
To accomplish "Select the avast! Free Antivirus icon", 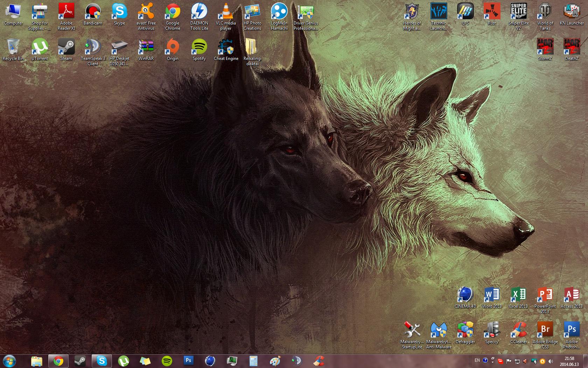I will point(146,17).
